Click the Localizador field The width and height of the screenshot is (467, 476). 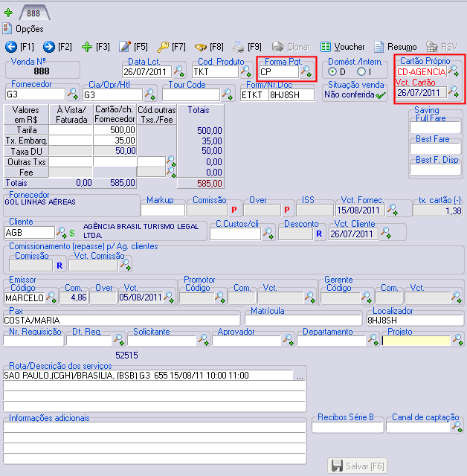pos(415,321)
